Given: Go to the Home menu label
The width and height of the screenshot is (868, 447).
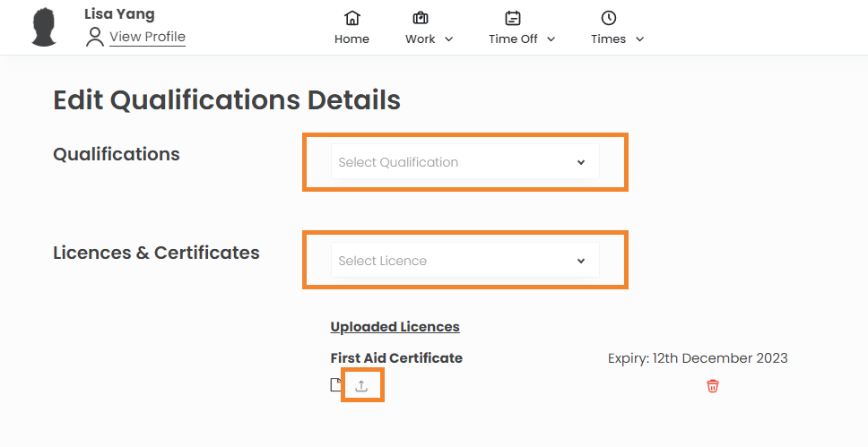Looking at the screenshot, I should pyautogui.click(x=352, y=39).
